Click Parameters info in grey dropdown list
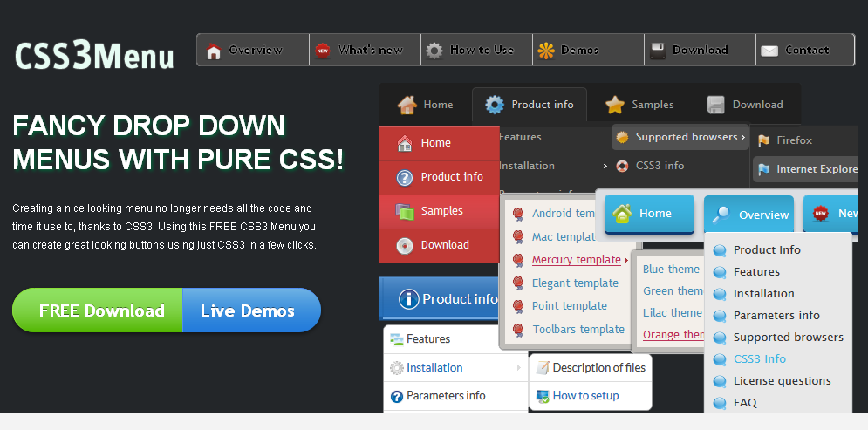The width and height of the screenshot is (868, 430). pyautogui.click(x=776, y=316)
